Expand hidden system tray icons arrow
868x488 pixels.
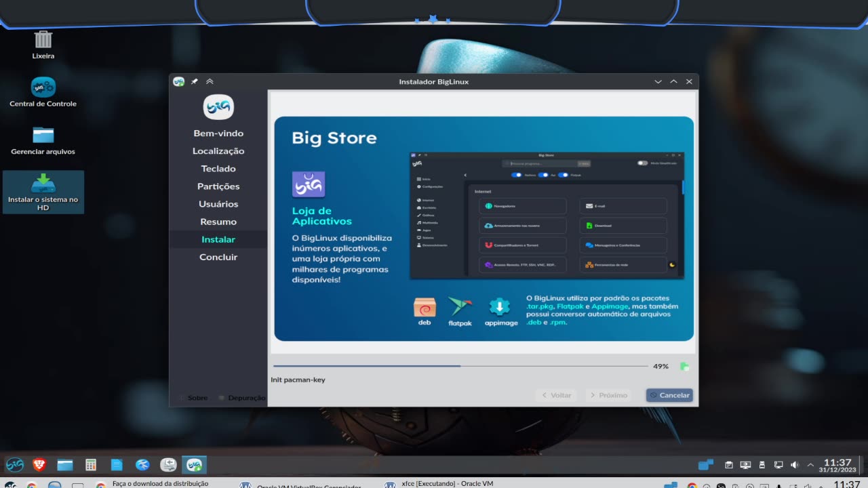pos(810,465)
